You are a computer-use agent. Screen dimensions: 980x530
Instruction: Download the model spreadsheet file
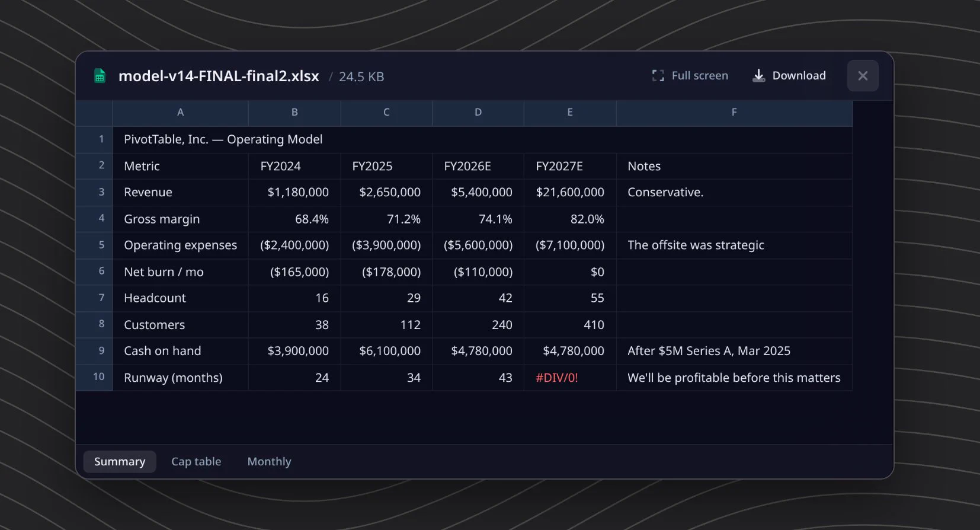click(x=789, y=76)
